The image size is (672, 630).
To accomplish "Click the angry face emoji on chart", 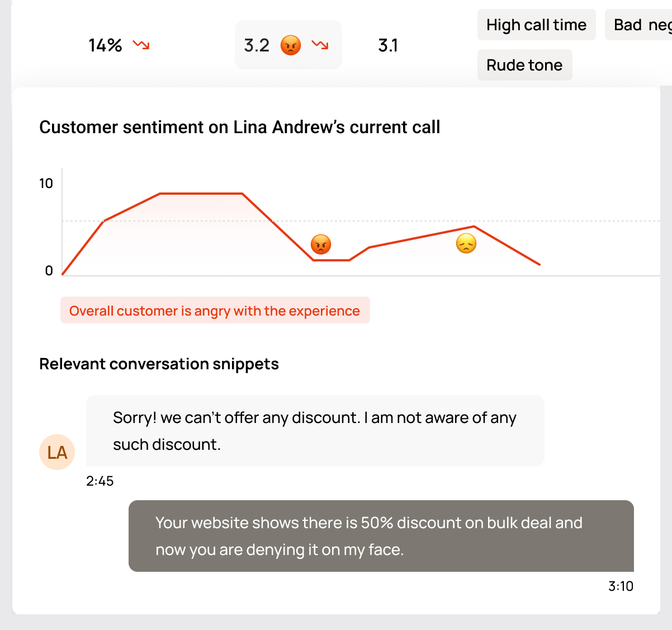I will [x=321, y=245].
